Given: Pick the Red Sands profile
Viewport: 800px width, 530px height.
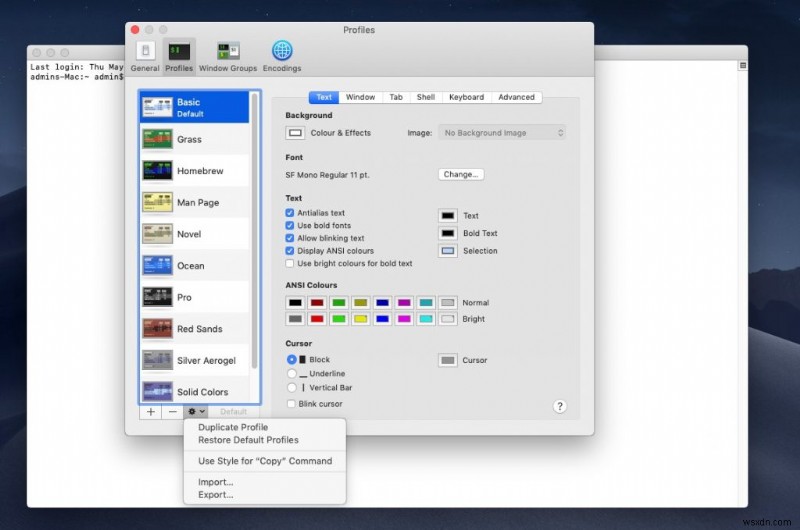Looking at the screenshot, I should click(x=195, y=329).
